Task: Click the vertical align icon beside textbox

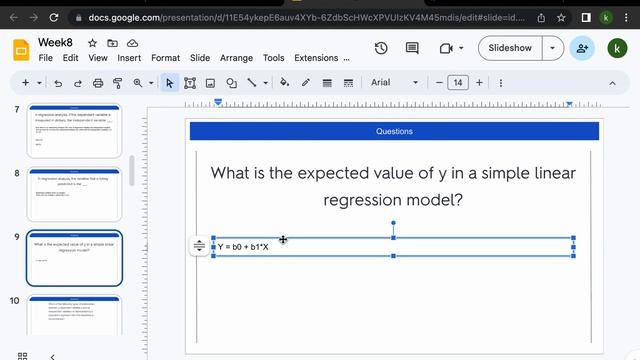Action: tap(199, 246)
